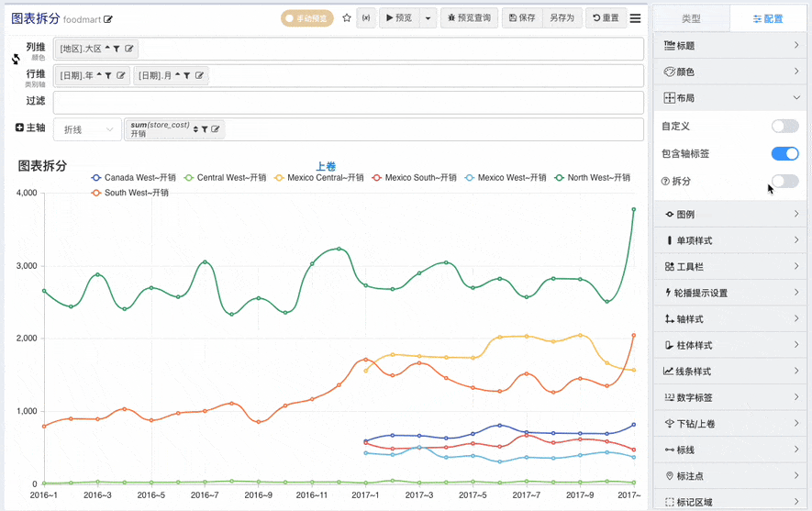Switch to the 类型 tab

coord(691,18)
